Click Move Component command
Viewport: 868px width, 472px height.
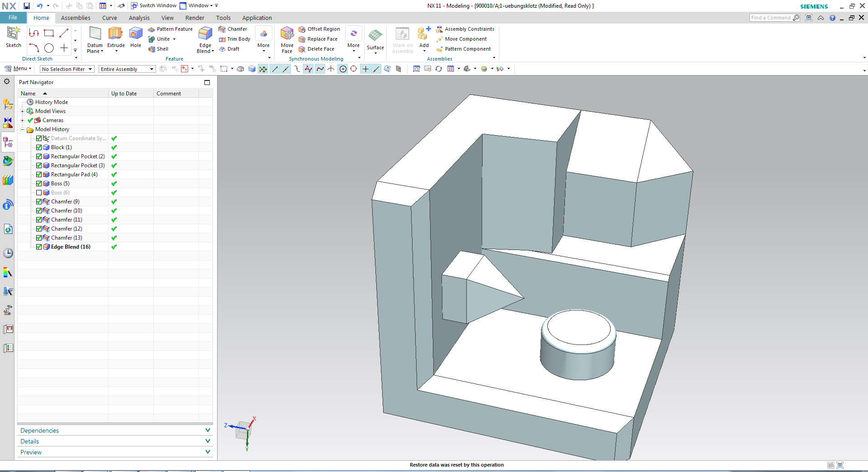(x=461, y=39)
